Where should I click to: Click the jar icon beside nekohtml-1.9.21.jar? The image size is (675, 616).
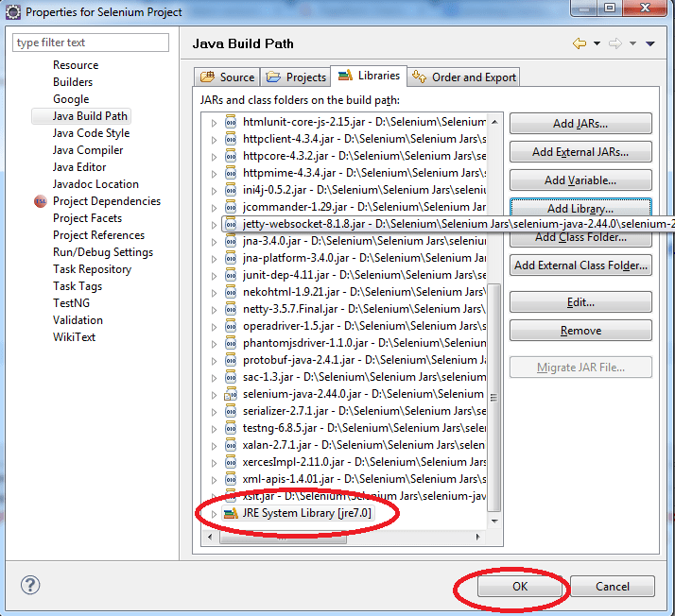[231, 292]
